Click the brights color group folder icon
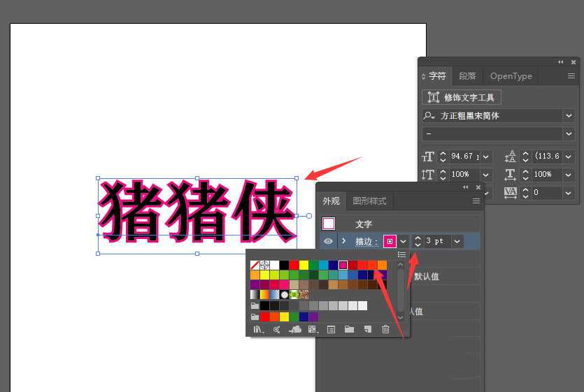This screenshot has height=392, width=584. tap(255, 317)
